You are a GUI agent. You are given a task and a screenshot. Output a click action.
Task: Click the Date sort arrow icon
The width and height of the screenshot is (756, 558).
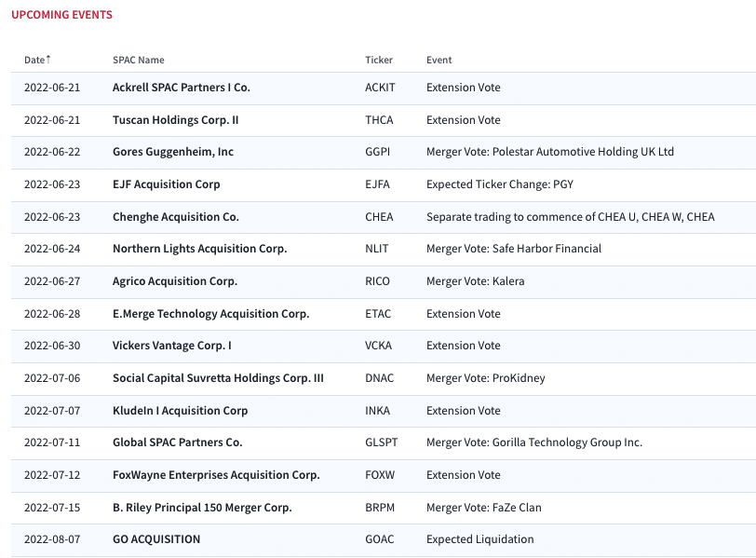[x=48, y=60]
